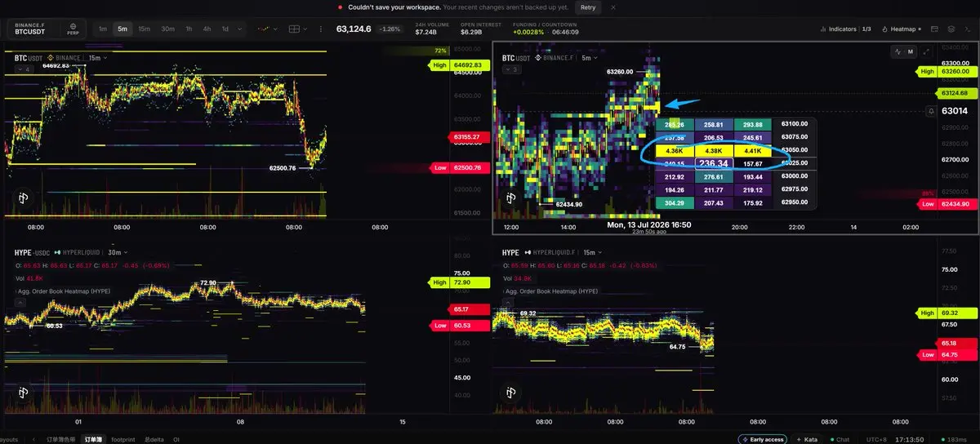Image resolution: width=980 pixels, height=444 pixels.
Task: Open the Heatmap settings
Action: tap(902, 29)
